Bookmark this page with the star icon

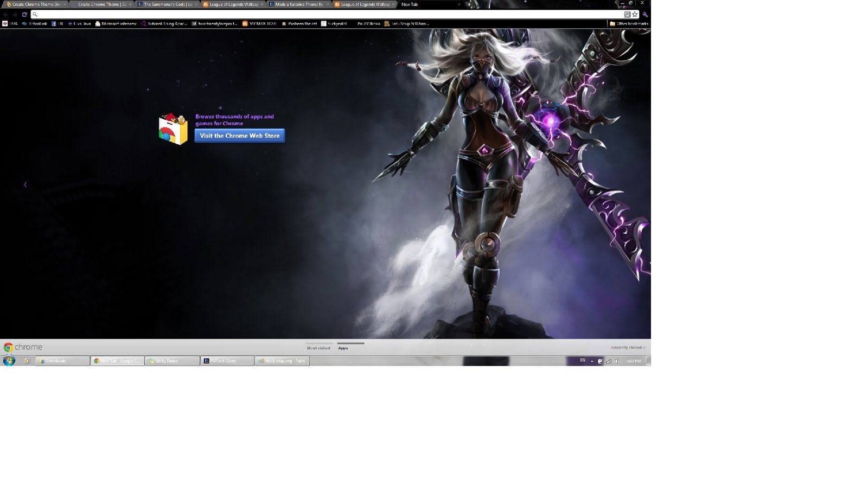tap(635, 15)
